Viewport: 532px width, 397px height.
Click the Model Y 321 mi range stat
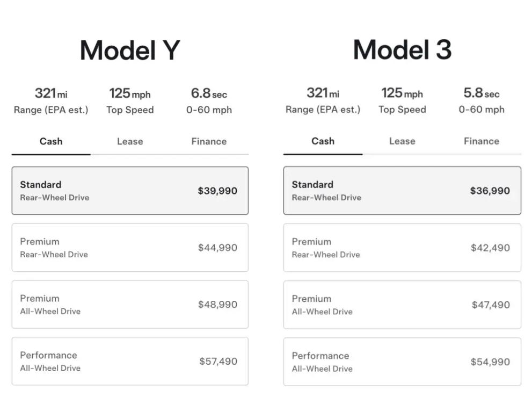coord(51,101)
